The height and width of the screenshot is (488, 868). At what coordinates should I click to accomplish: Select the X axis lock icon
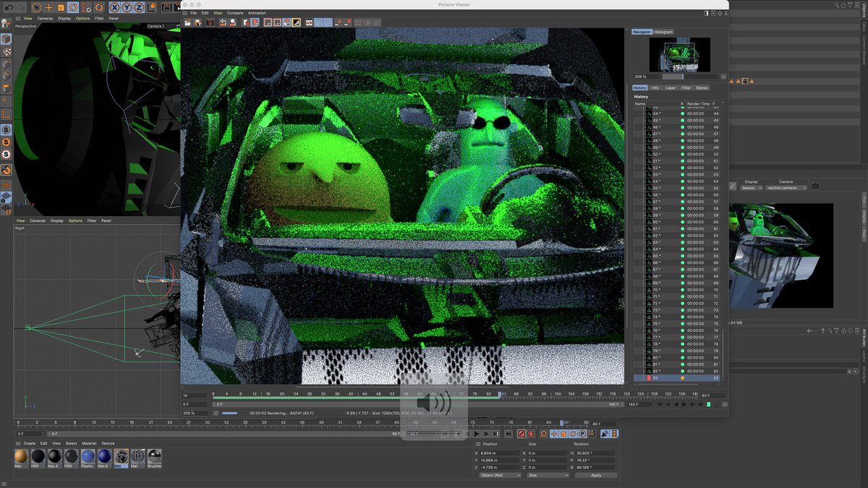114,7
